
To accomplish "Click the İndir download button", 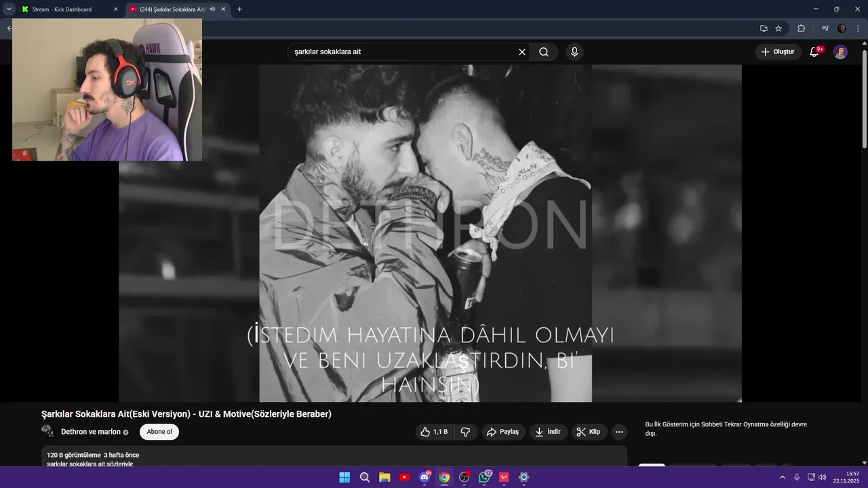I will (x=548, y=432).
